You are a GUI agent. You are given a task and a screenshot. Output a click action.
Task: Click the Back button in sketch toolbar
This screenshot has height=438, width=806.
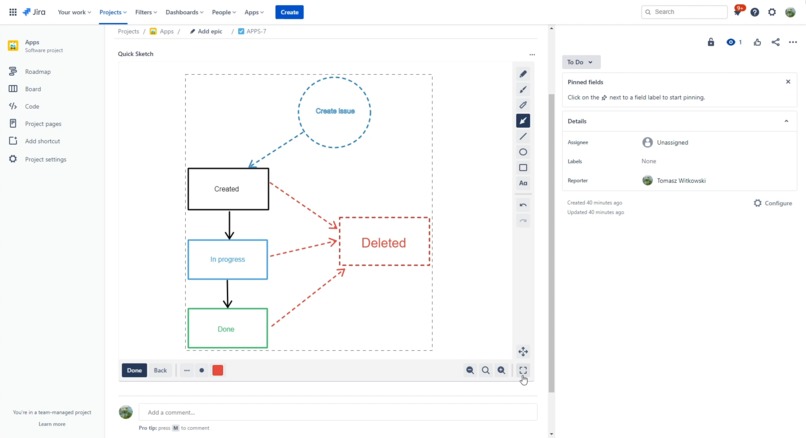coord(160,370)
